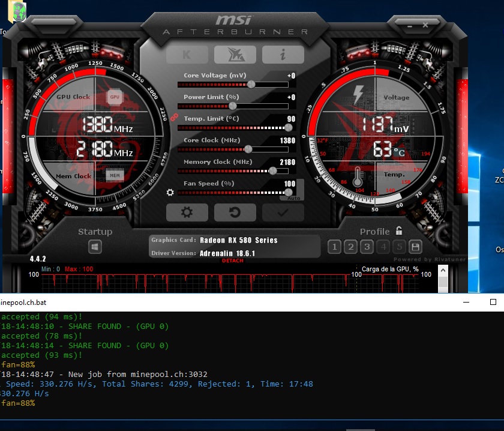Click the DETACH monitor link
This screenshot has height=431, width=504.
click(x=232, y=261)
